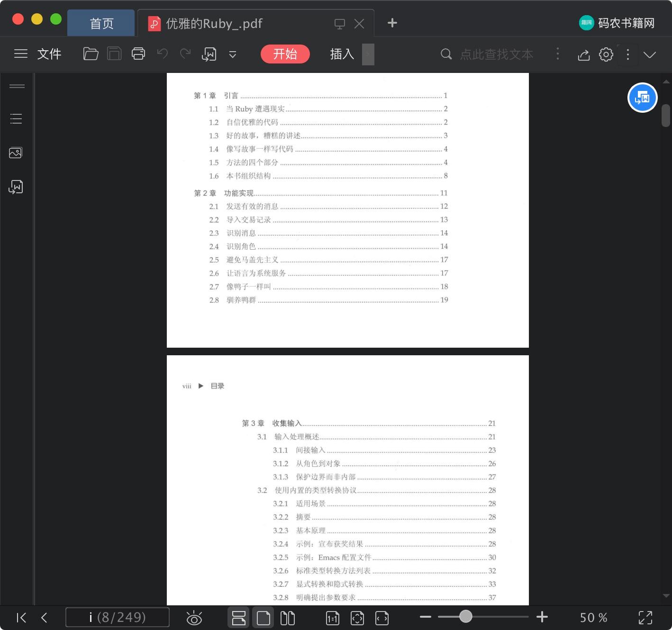Click contents entry 1.1 当 Ruby 遭遇现实

[x=328, y=109]
